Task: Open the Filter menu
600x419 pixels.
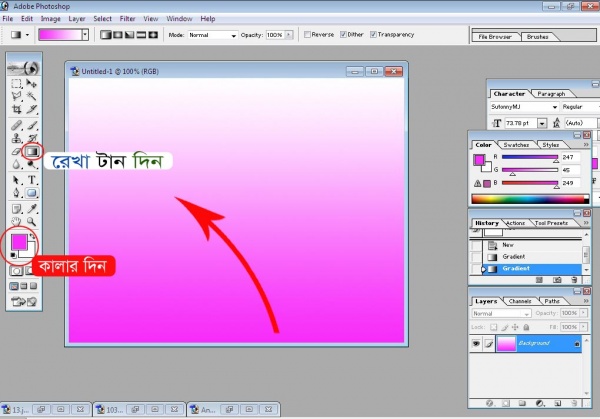Action: click(x=127, y=19)
